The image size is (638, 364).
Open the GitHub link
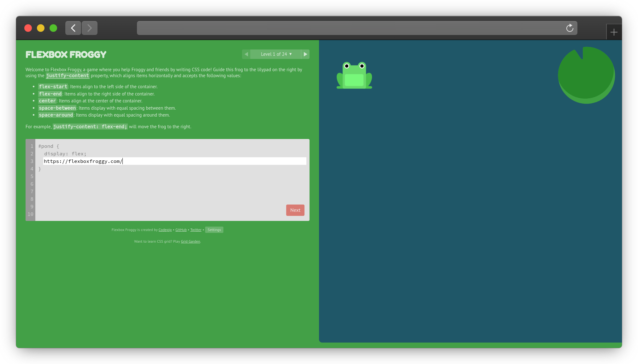pyautogui.click(x=181, y=230)
